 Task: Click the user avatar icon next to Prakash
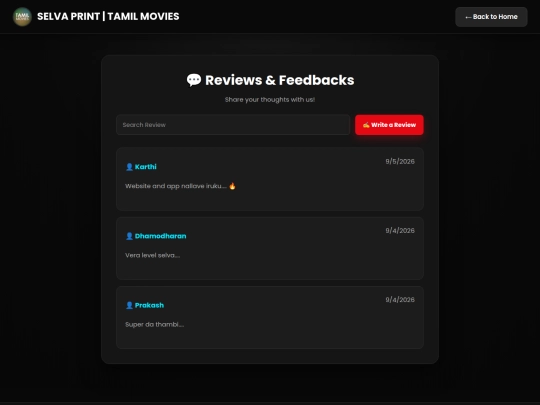click(129, 305)
